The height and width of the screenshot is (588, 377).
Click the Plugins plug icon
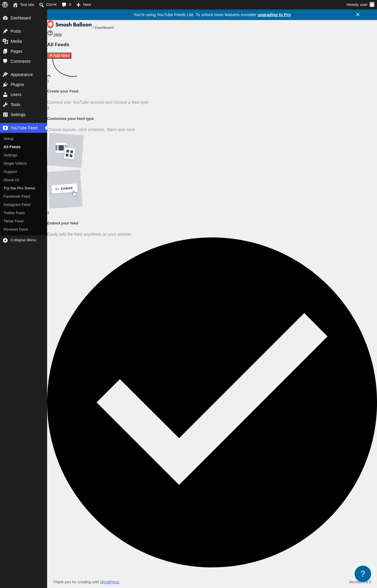tap(5, 85)
